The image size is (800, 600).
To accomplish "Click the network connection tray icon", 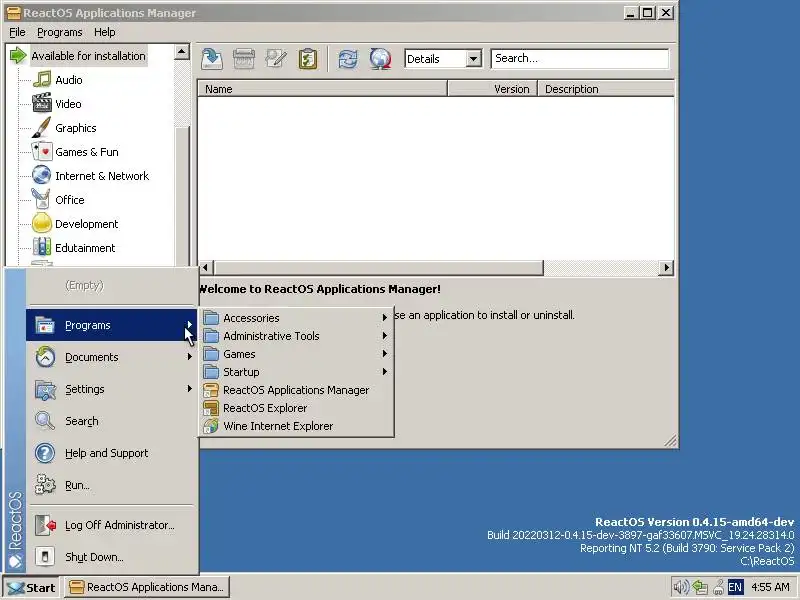I will 700,587.
